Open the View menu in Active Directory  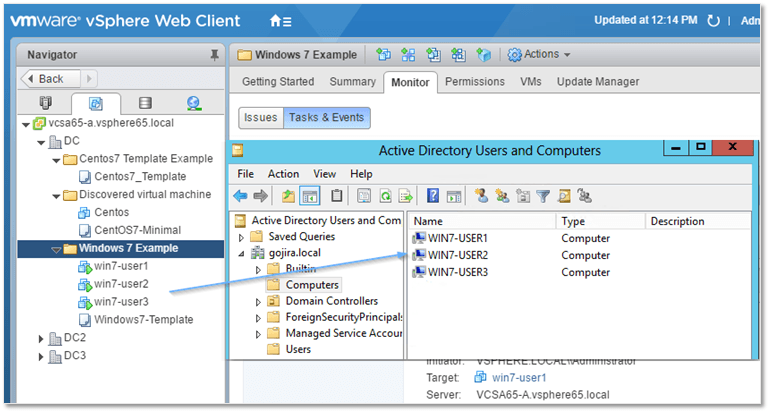point(325,174)
